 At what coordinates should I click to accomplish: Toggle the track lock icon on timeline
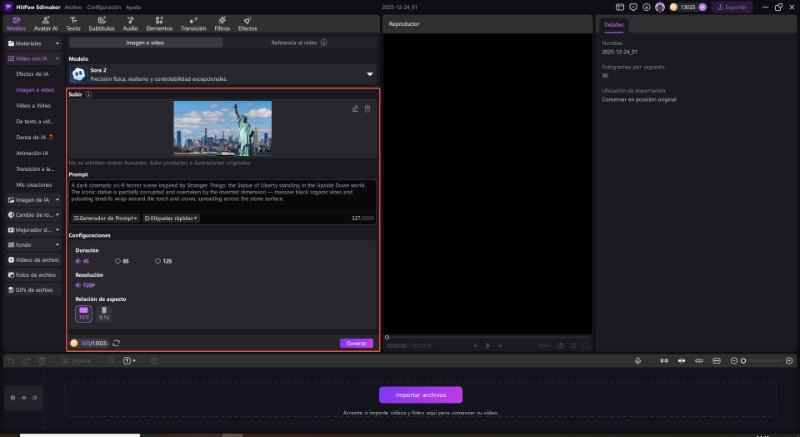13,398
